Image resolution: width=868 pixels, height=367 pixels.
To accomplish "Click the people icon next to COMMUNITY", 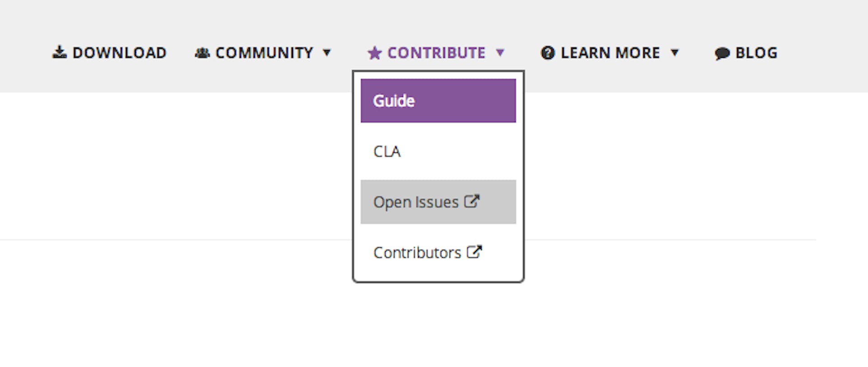I will 202,52.
